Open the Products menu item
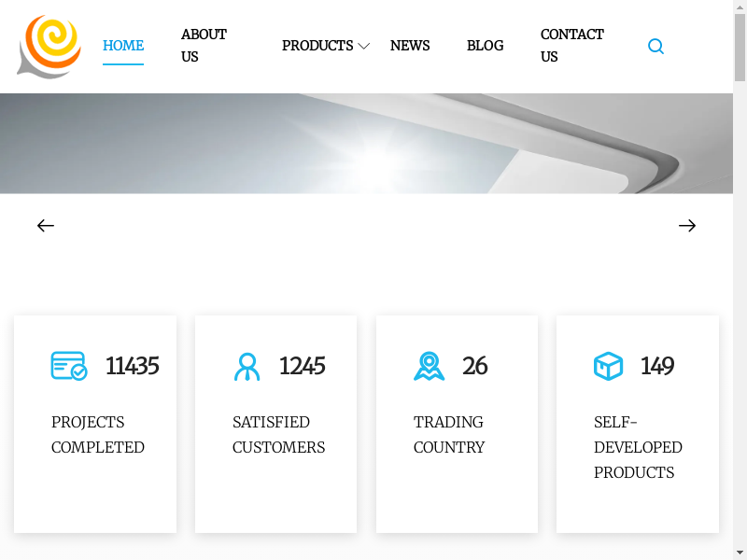This screenshot has width=747, height=560. 317,46
